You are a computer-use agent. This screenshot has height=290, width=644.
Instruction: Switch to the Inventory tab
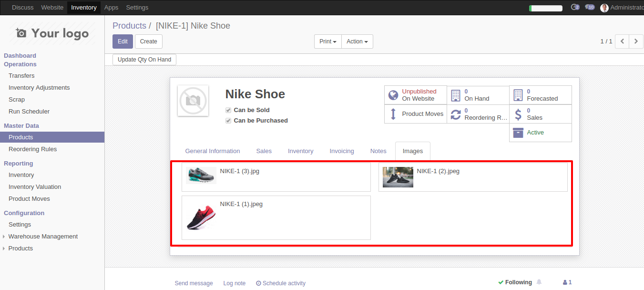click(300, 151)
